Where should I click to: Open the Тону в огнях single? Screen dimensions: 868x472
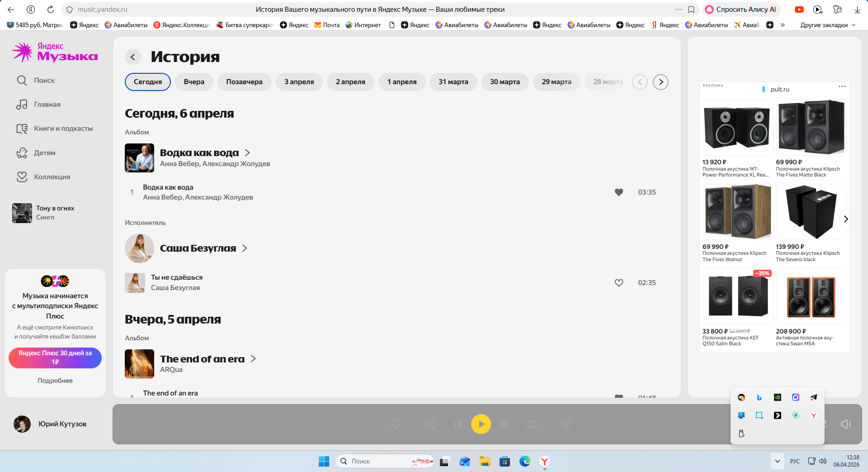pyautogui.click(x=44, y=213)
